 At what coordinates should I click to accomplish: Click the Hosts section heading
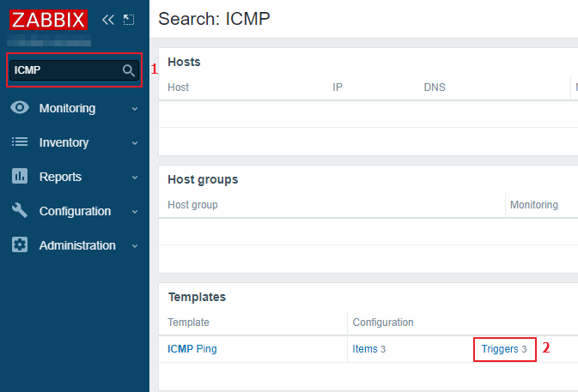tap(184, 62)
